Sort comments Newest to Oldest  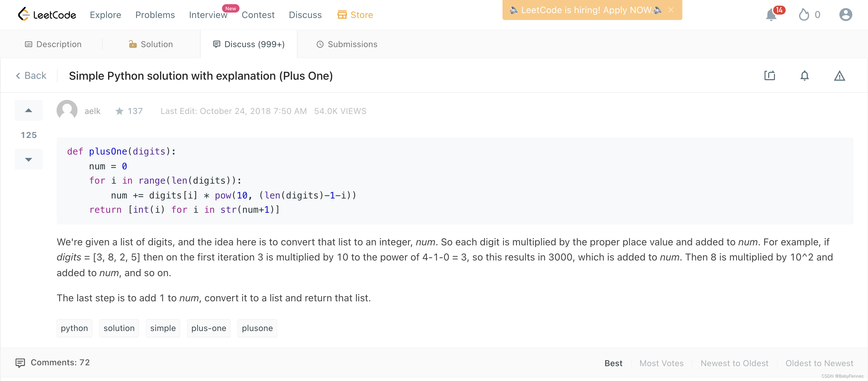point(734,363)
